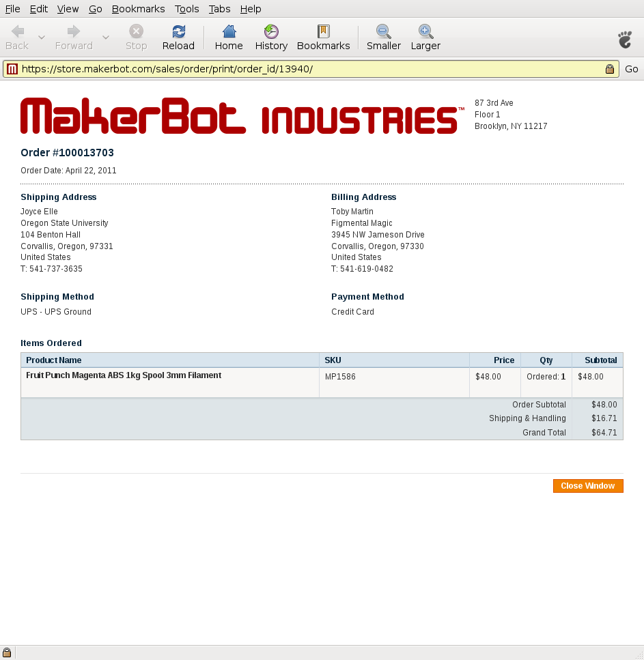Screen dimensions: 644x660
Task: Click the URL address field
Action: coord(311,69)
